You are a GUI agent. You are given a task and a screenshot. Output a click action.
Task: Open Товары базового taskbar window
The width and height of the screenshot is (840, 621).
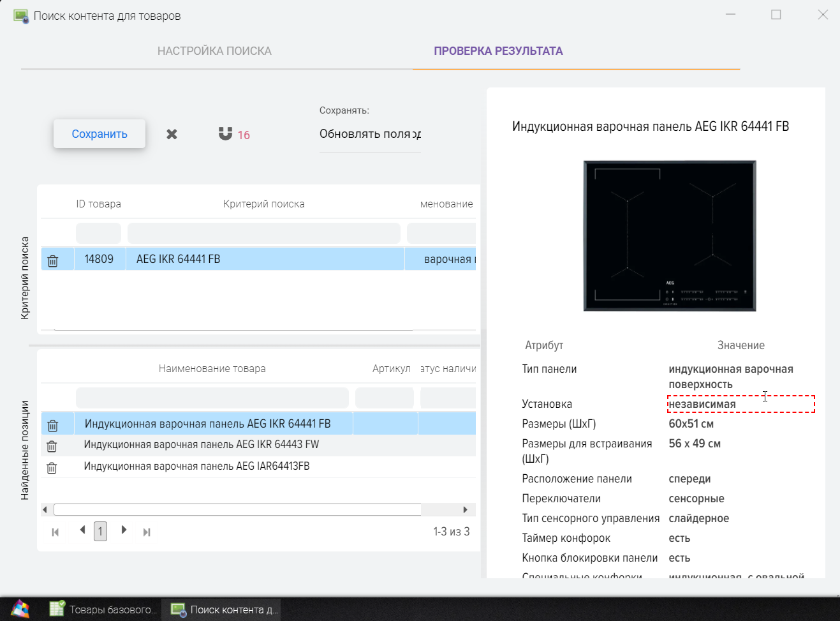point(103,610)
